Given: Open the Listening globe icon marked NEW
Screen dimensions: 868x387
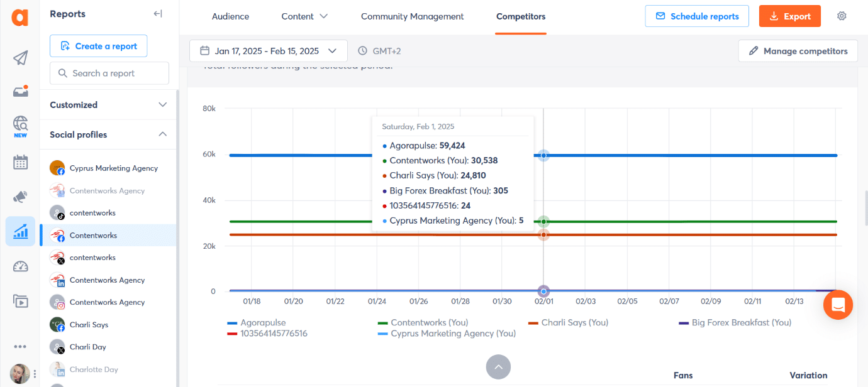Looking at the screenshot, I should (x=20, y=126).
